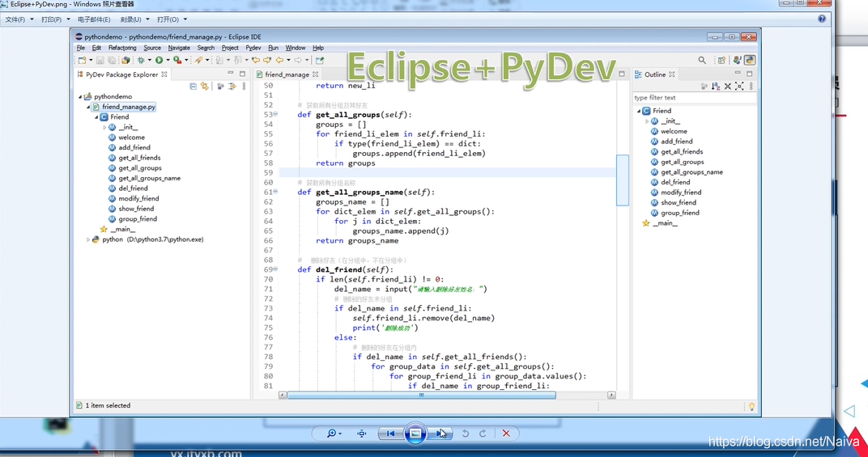Start the photo viewer slideshow
The width and height of the screenshot is (868, 457).
(x=415, y=434)
